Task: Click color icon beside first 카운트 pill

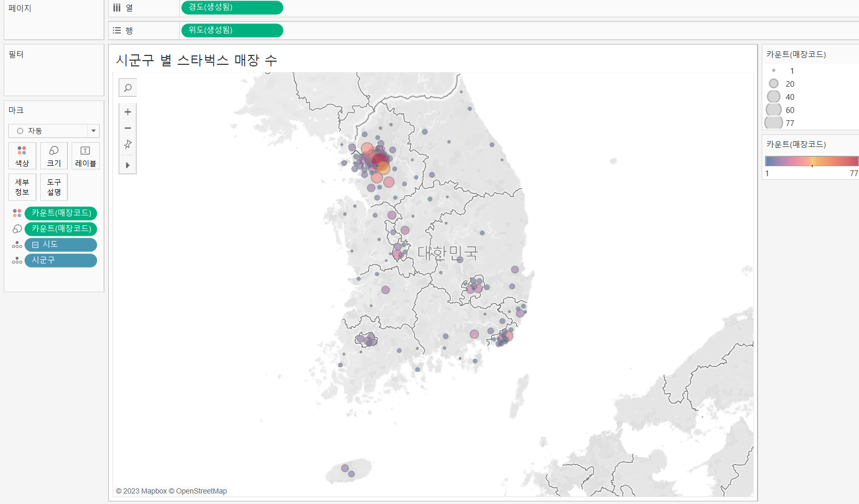Action: tap(17, 213)
